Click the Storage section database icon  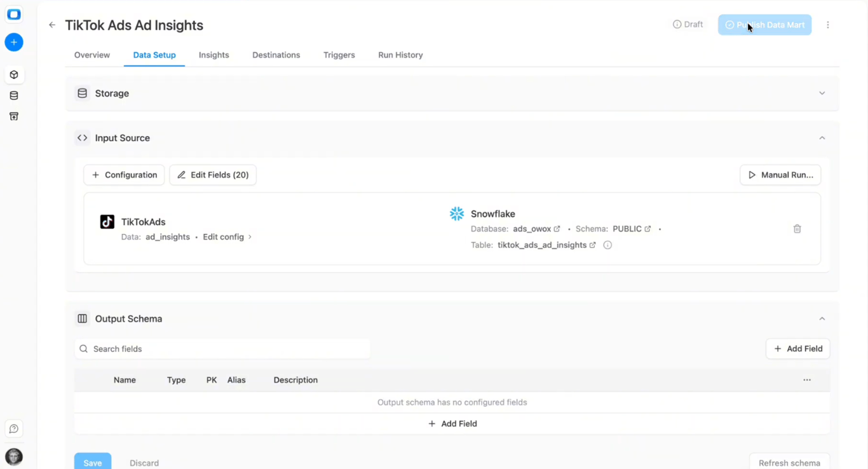pos(83,93)
